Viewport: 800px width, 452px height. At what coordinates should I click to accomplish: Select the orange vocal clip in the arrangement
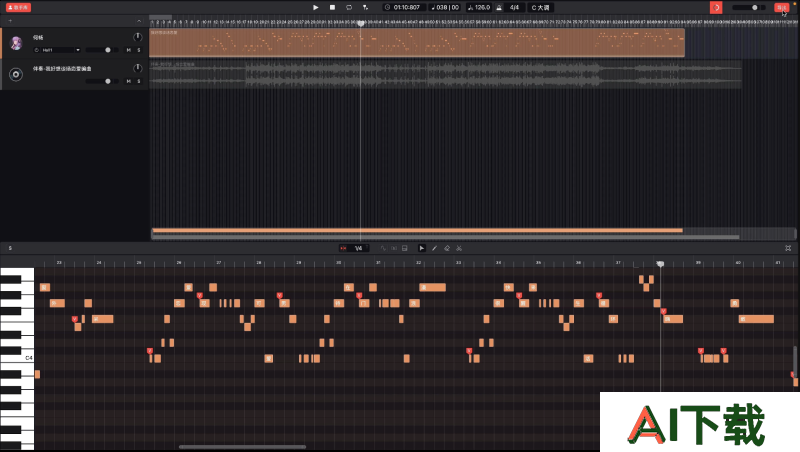tap(417, 43)
